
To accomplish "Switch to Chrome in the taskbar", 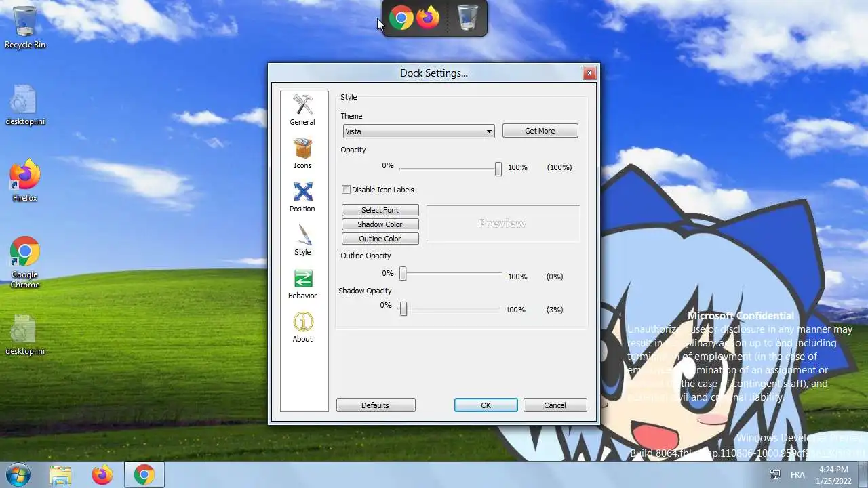I will click(x=144, y=475).
